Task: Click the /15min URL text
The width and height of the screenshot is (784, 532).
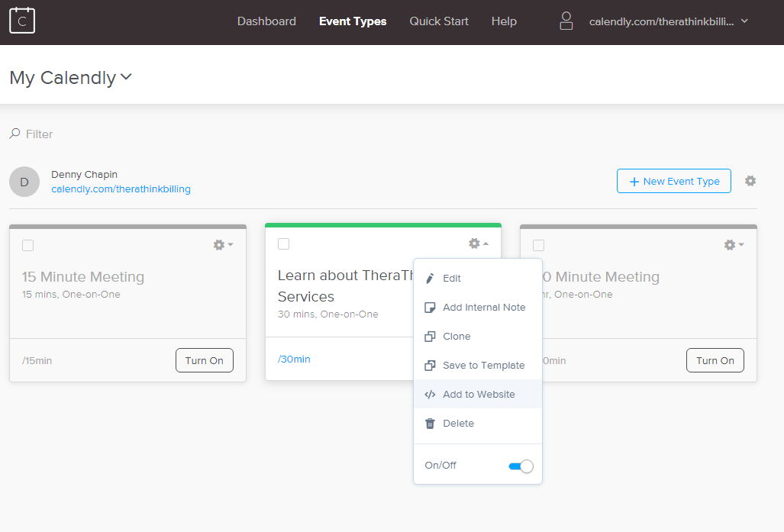Action: pos(37,360)
